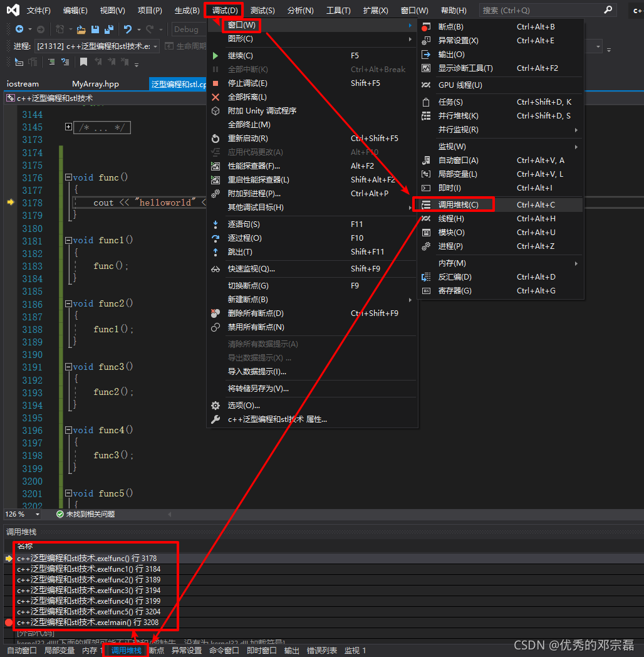Select 调用堆栈(C) in submenu
This screenshot has width=644, height=657.
tap(500, 205)
